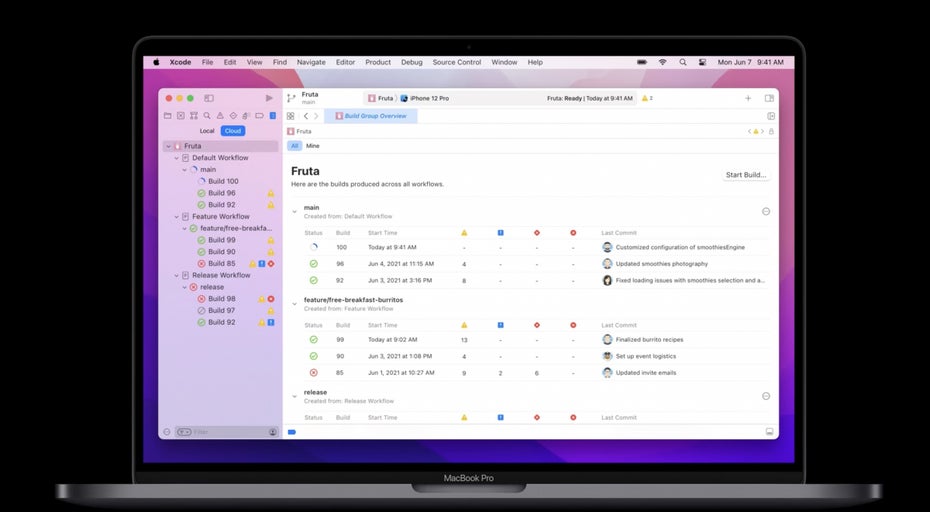Select Build 85 in the sidebar
Viewport: 930px width, 512px height.
pyautogui.click(x=222, y=264)
